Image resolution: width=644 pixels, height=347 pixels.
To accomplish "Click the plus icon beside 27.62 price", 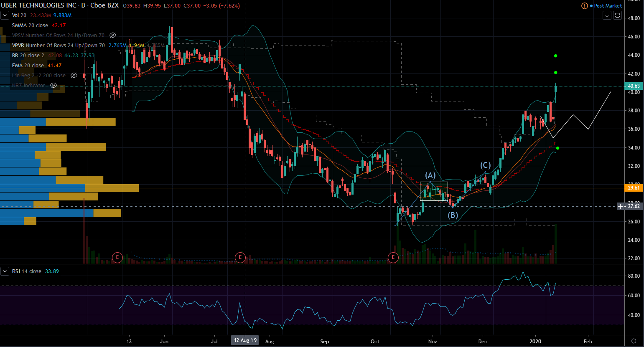I will pos(621,206).
